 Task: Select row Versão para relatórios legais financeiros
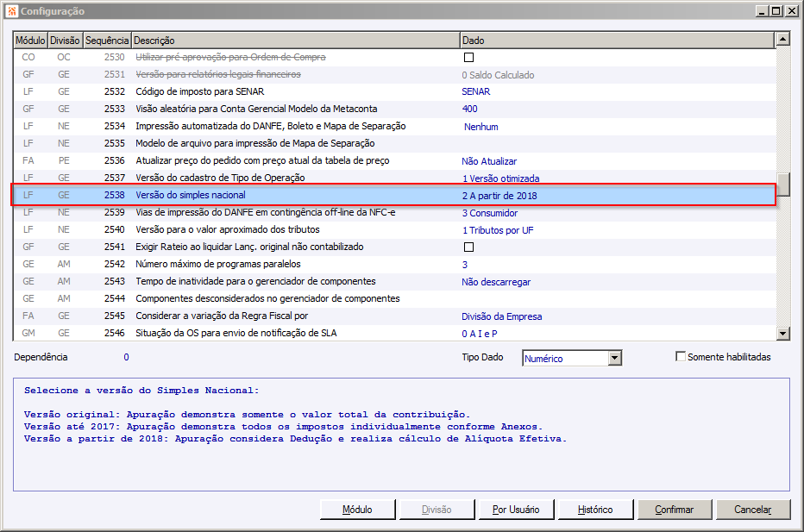coord(394,75)
